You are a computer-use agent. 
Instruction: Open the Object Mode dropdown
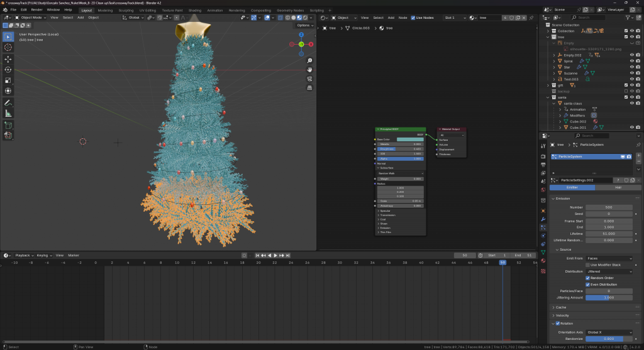click(31, 18)
